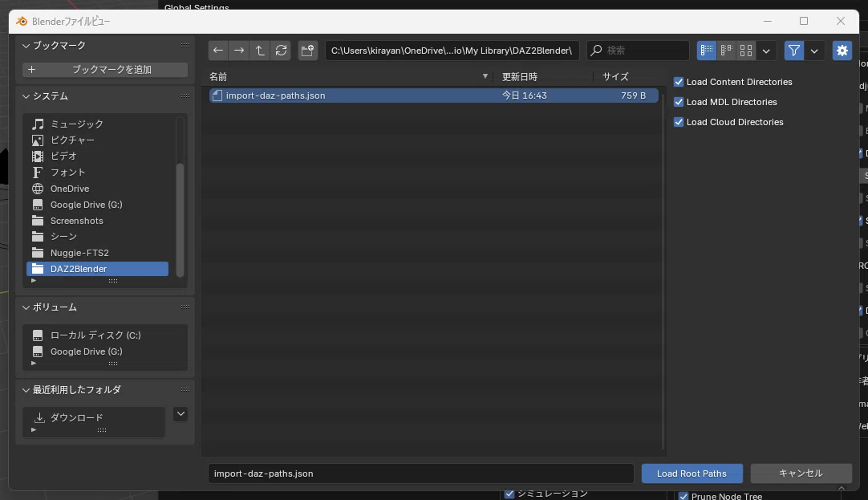The image size is (868, 500).
Task: Collapse 最近利用したフォルダ panel
Action: click(x=26, y=390)
